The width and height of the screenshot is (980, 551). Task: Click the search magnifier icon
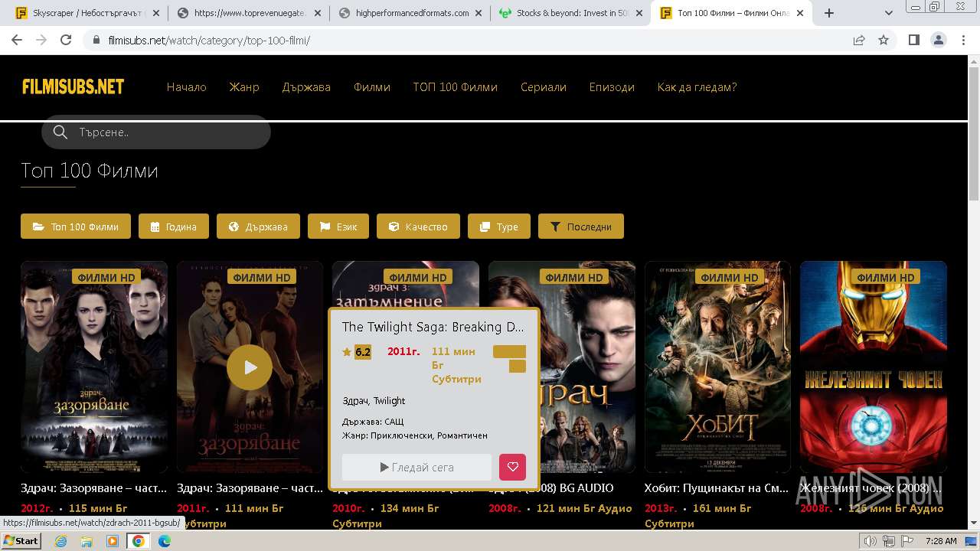[x=60, y=132]
